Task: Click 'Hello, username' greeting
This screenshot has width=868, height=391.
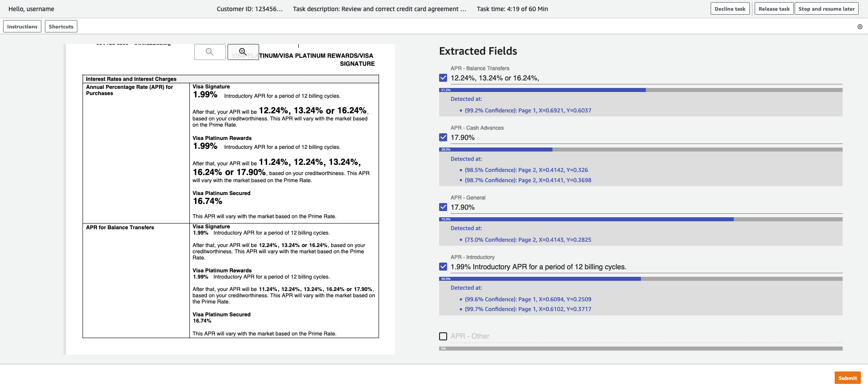Action: [31, 9]
